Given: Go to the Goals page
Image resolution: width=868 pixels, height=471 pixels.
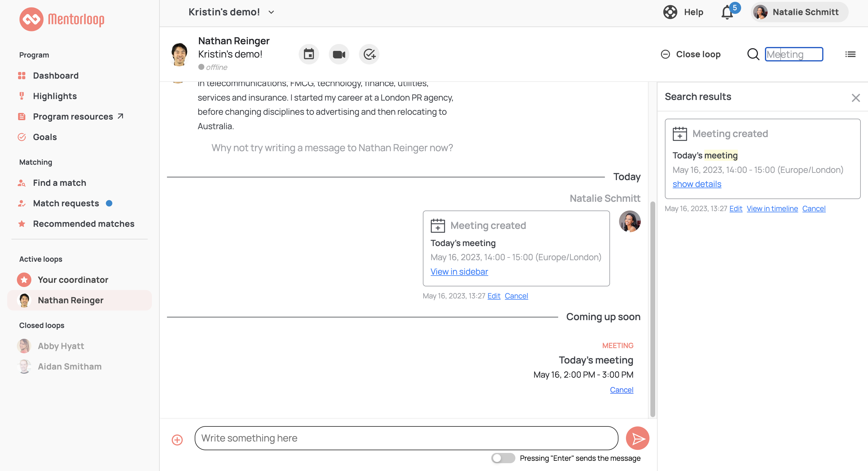Looking at the screenshot, I should tap(45, 137).
